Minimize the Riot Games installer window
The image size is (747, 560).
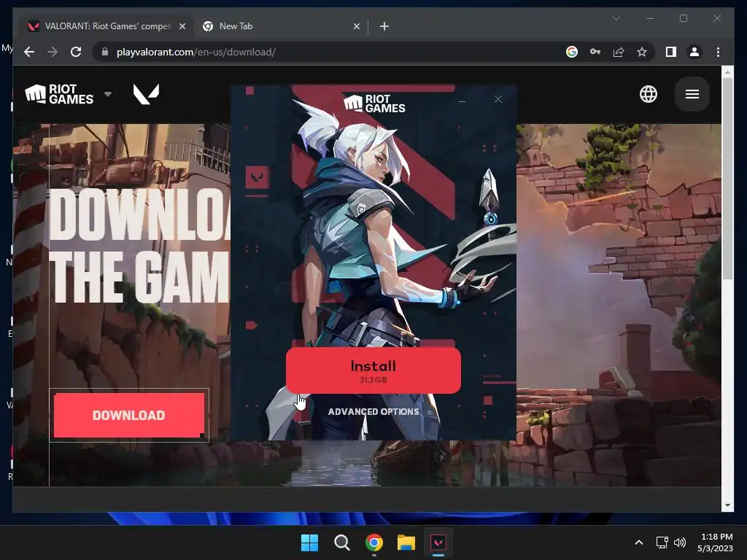coord(461,101)
